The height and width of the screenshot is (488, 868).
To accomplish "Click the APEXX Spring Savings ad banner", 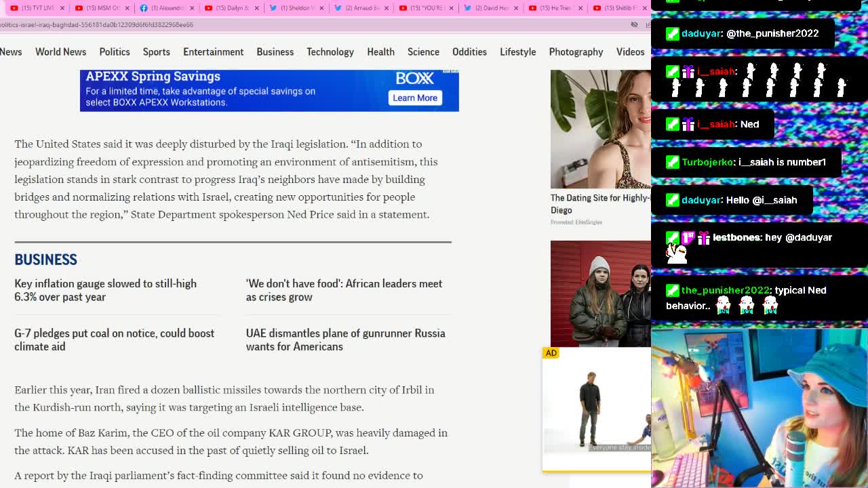I will pyautogui.click(x=269, y=90).
